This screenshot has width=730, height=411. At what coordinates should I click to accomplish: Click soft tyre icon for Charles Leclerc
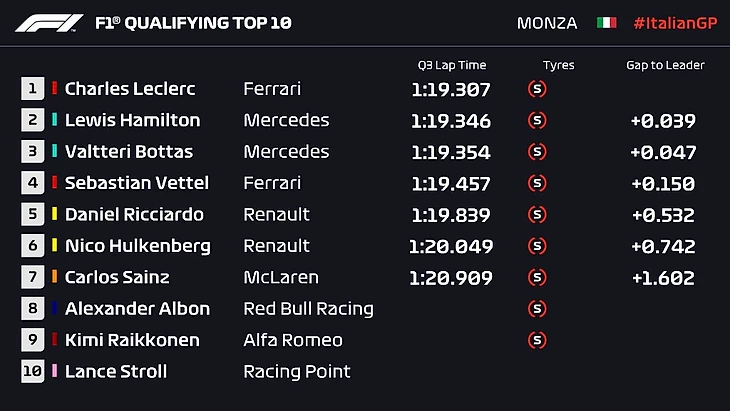click(x=537, y=89)
